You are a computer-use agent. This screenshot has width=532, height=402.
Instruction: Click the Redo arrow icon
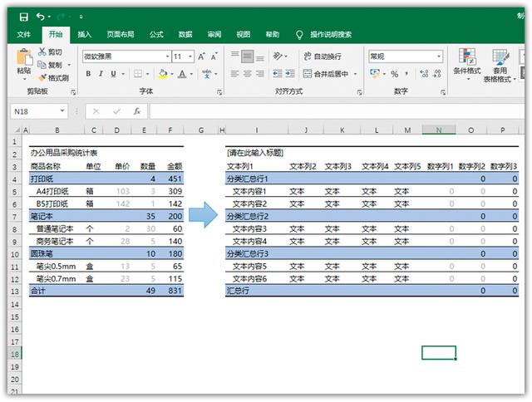point(62,17)
